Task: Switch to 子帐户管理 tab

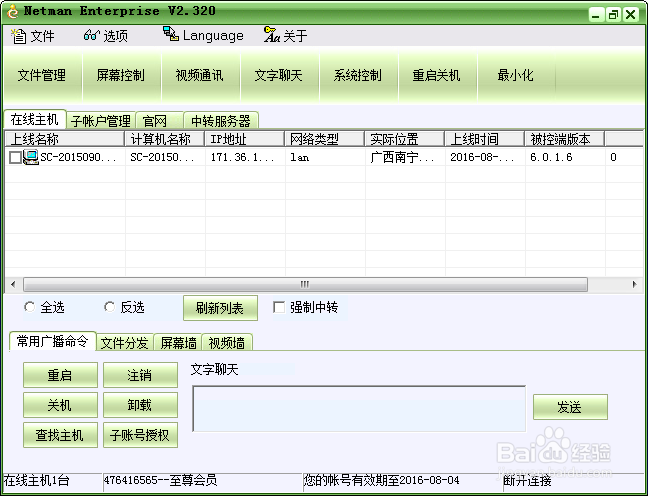Action: tap(101, 121)
